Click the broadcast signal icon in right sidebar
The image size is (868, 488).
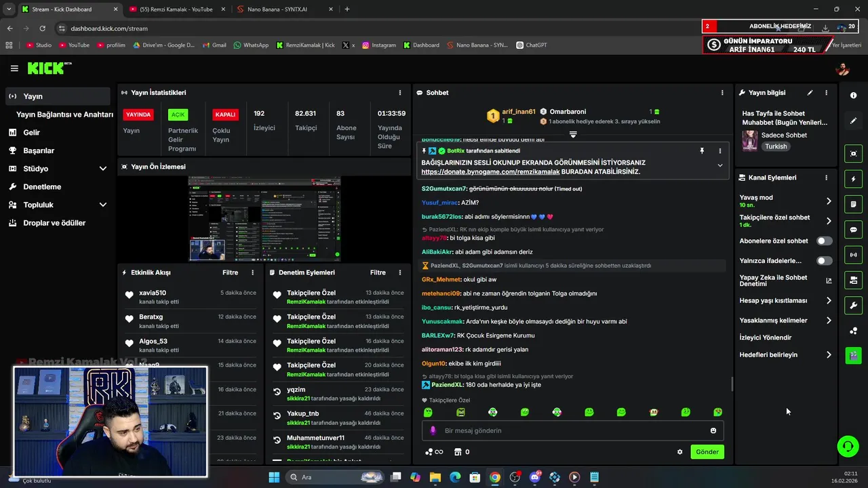853,255
